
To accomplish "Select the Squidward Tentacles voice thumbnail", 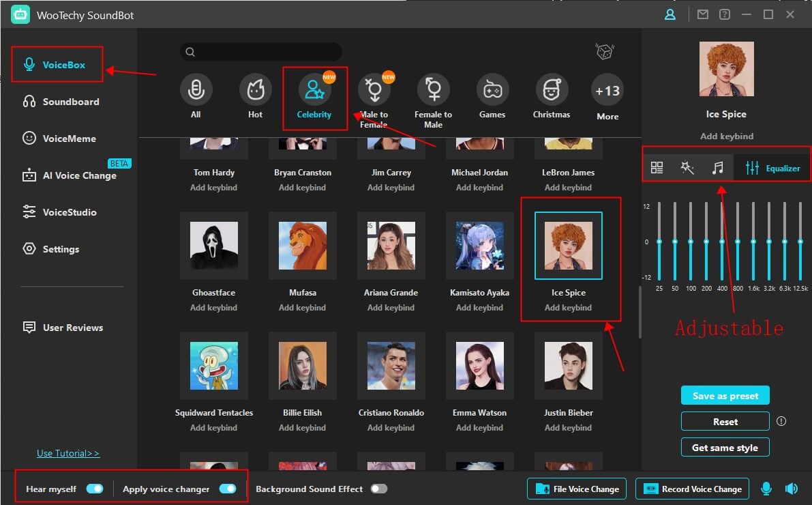I will (x=214, y=366).
